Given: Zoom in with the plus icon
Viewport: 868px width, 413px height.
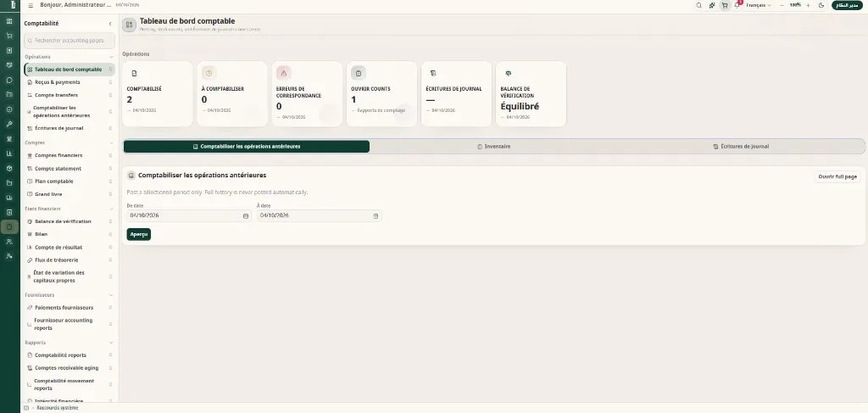Looking at the screenshot, I should (x=808, y=5).
